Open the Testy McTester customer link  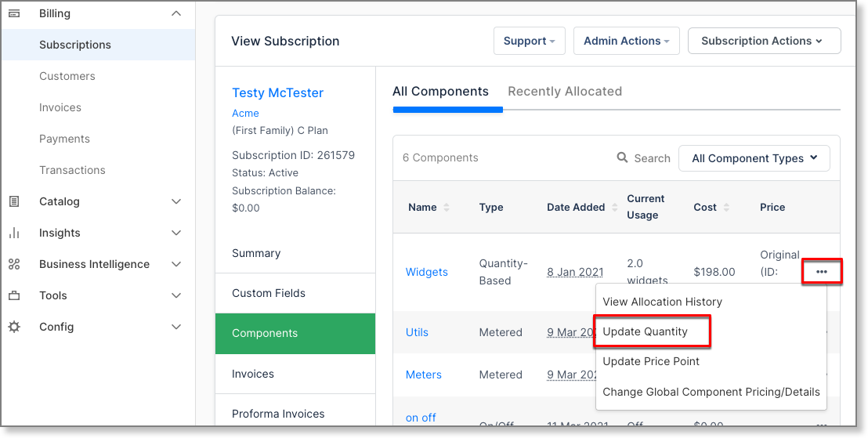tap(277, 92)
